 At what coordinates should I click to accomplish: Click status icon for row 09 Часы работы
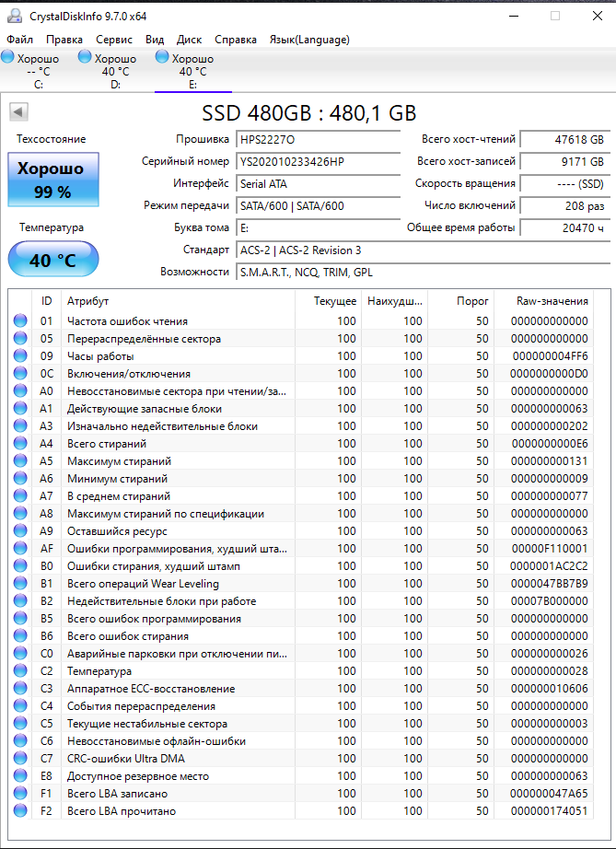click(20, 355)
